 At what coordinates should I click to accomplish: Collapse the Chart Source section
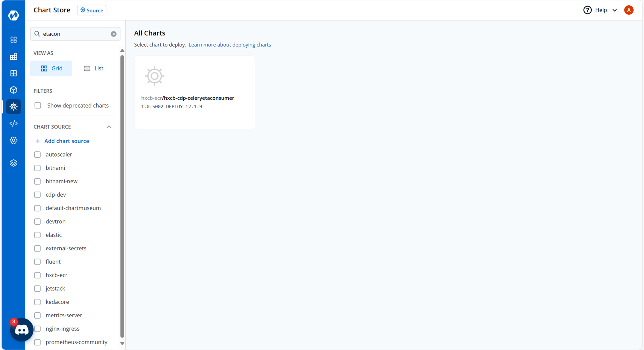tap(109, 127)
